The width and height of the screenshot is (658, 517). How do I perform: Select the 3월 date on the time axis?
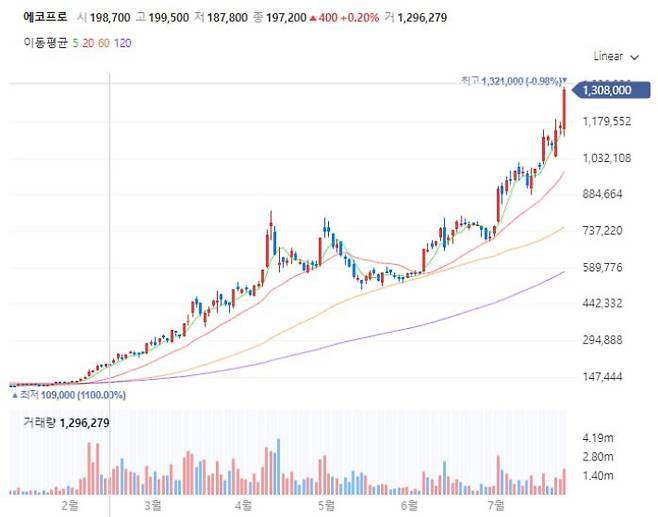coord(153,506)
